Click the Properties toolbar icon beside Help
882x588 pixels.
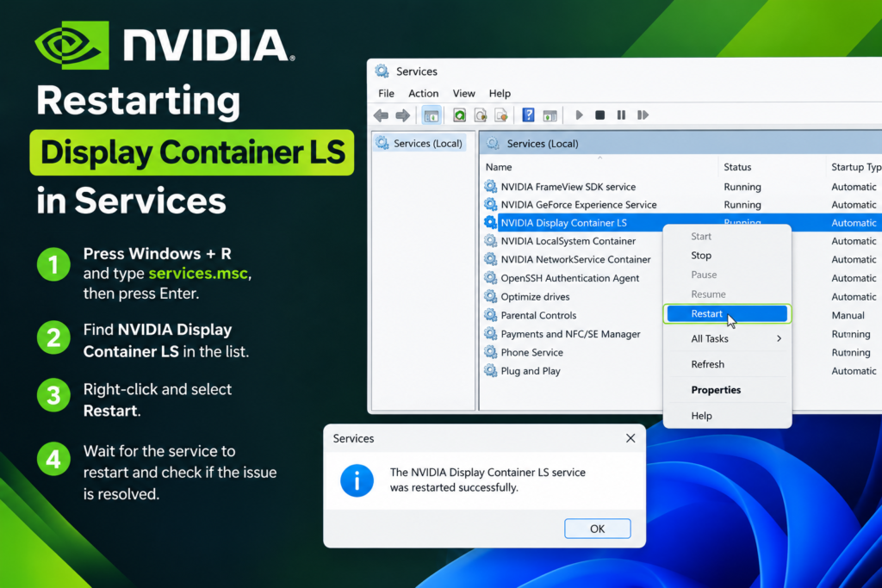click(550, 116)
